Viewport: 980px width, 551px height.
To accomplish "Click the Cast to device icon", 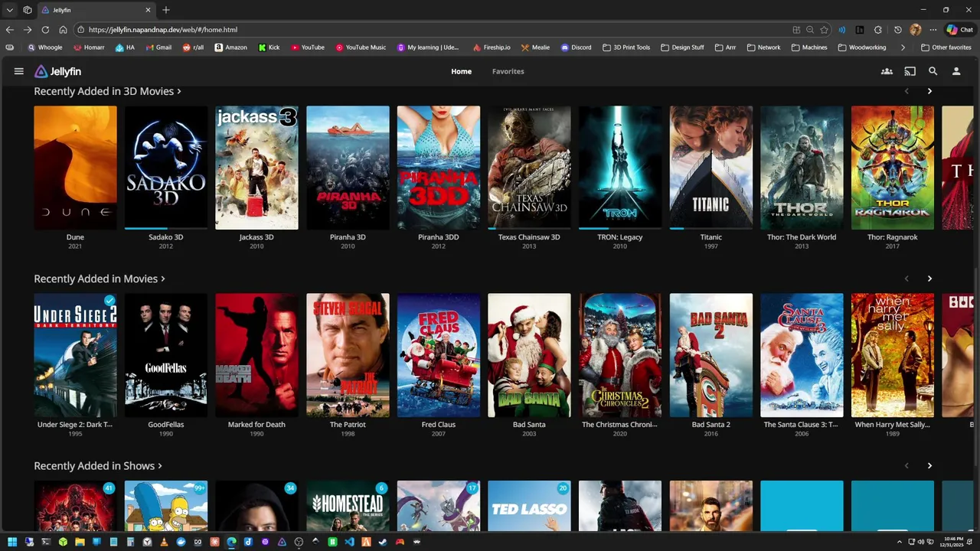I will point(910,71).
